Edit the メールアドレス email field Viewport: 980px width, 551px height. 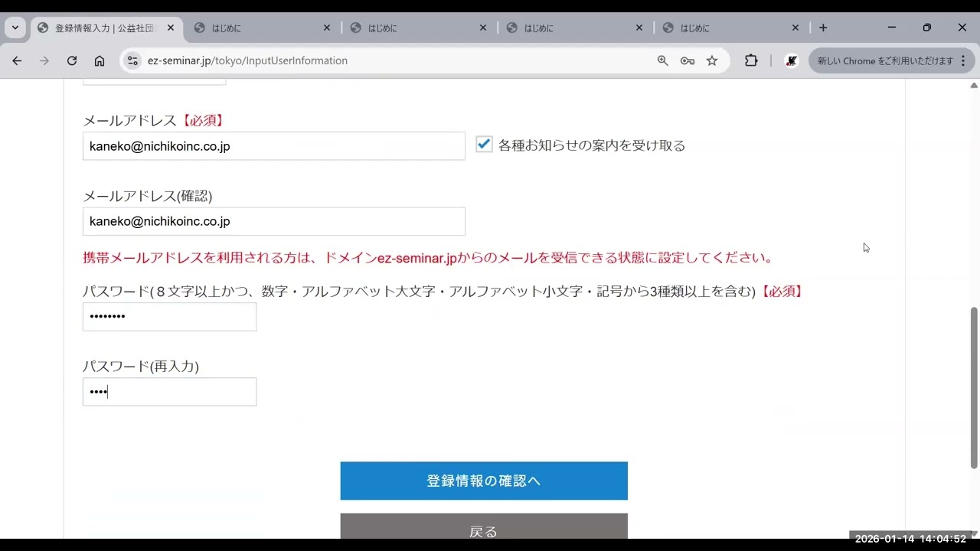click(273, 146)
